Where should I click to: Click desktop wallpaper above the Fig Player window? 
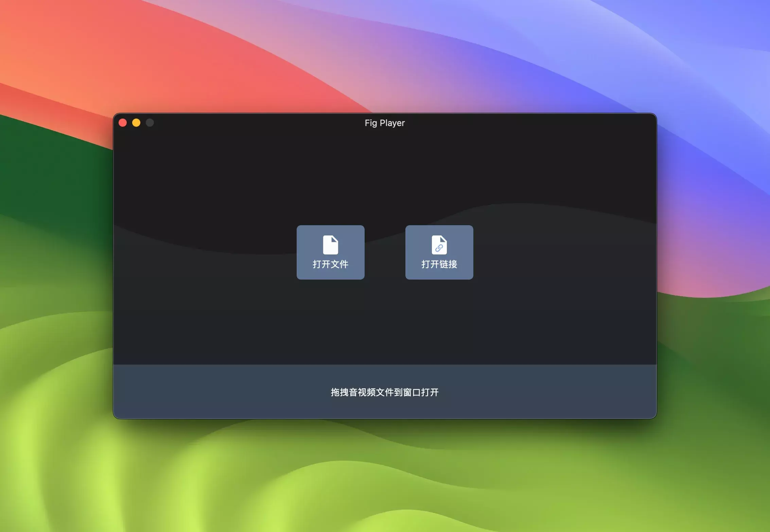click(x=385, y=54)
